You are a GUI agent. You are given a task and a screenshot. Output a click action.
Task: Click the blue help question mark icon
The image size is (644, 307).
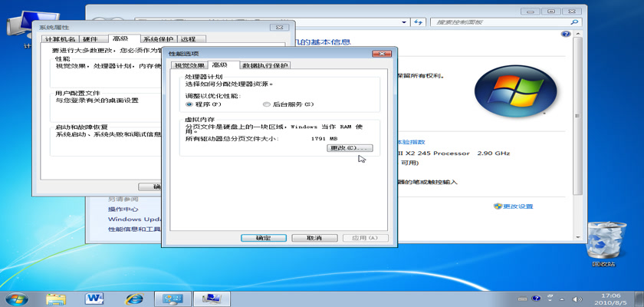tap(566, 34)
